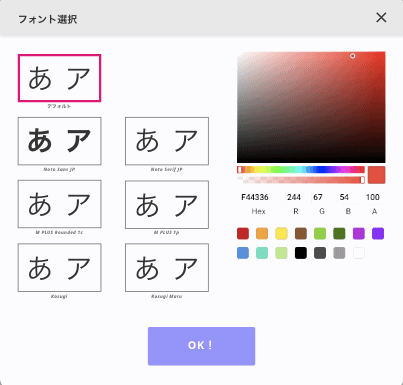Screen dimensions: 403x385
Task: Click the alpha A value field
Action: pos(374,197)
